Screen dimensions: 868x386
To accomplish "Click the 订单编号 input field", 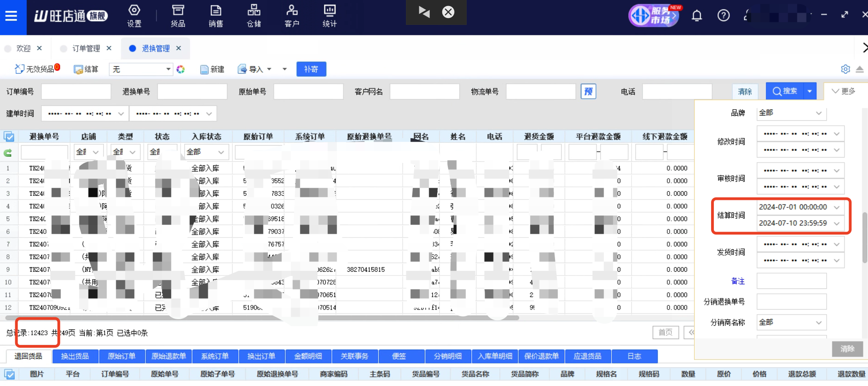I will (x=76, y=92).
